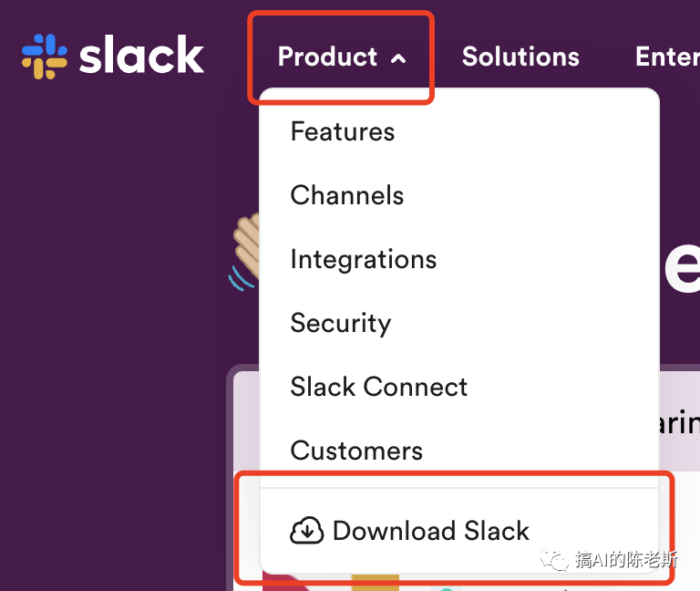This screenshot has width=700, height=591.
Task: Open the Solutions navigation menu
Action: click(x=520, y=57)
